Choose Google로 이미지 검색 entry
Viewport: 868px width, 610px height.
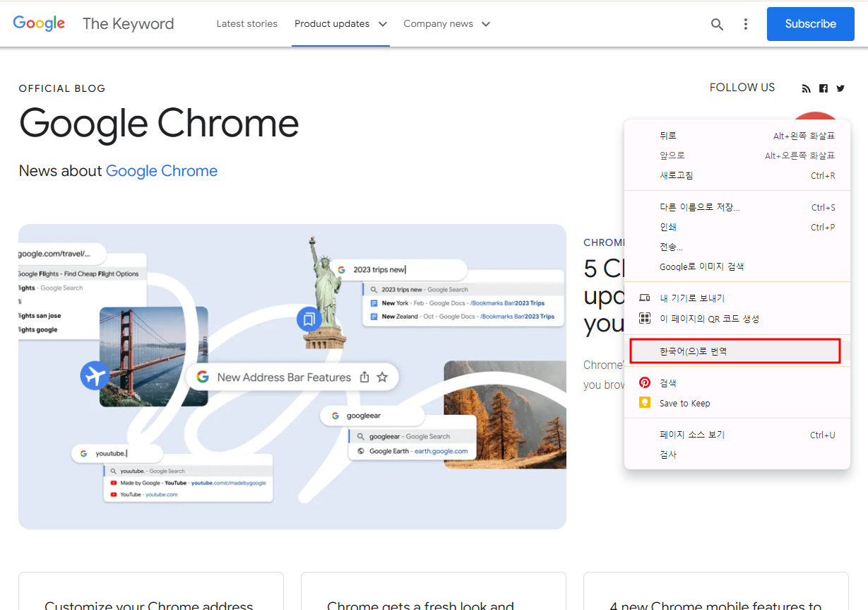point(737,266)
